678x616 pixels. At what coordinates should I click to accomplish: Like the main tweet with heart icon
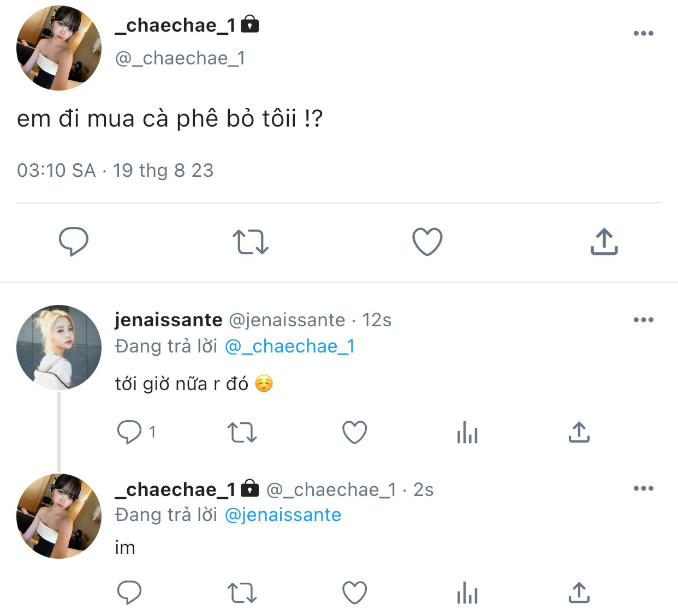pyautogui.click(x=427, y=242)
